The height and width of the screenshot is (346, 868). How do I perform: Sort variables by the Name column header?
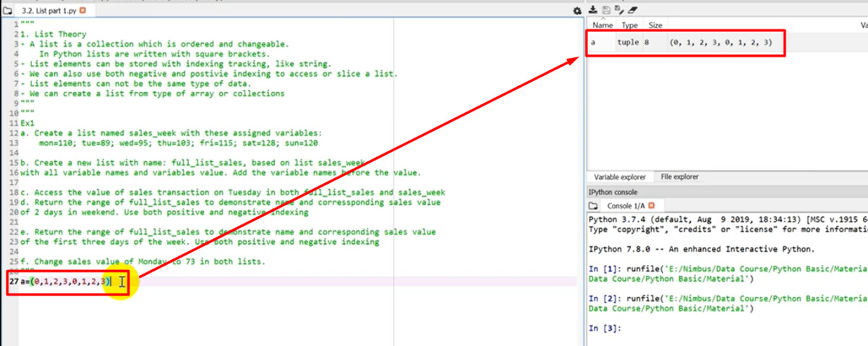tap(603, 25)
